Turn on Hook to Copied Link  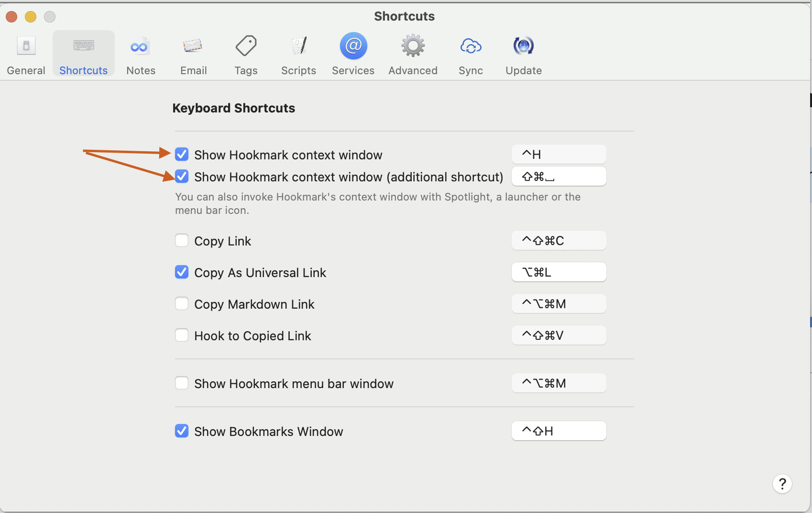(182, 335)
